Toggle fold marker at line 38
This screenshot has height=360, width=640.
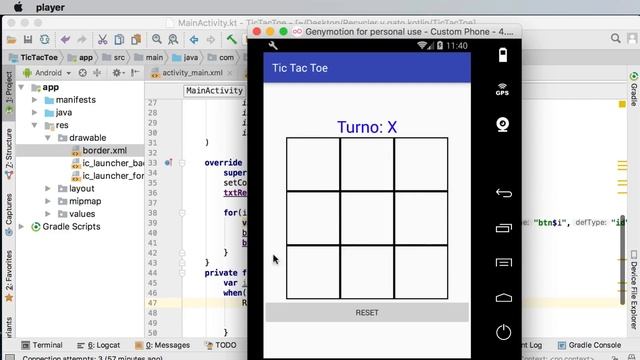pos(182,213)
